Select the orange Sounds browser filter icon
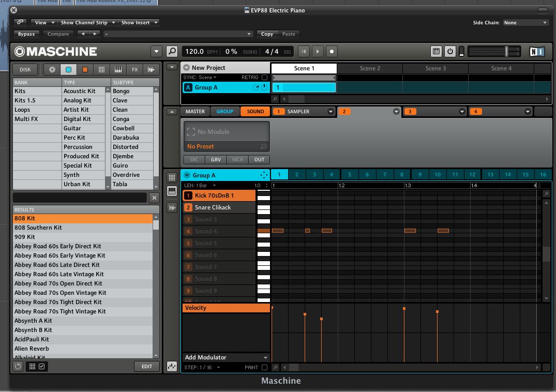 tap(85, 69)
